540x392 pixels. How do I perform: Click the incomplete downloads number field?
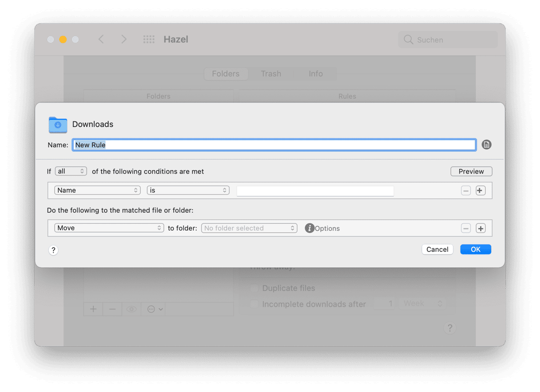(x=385, y=304)
